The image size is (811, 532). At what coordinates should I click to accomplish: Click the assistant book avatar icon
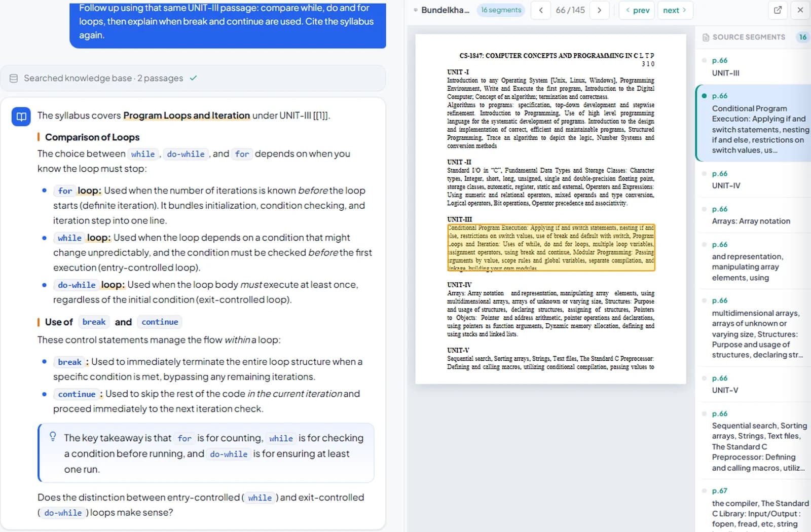coord(21,117)
